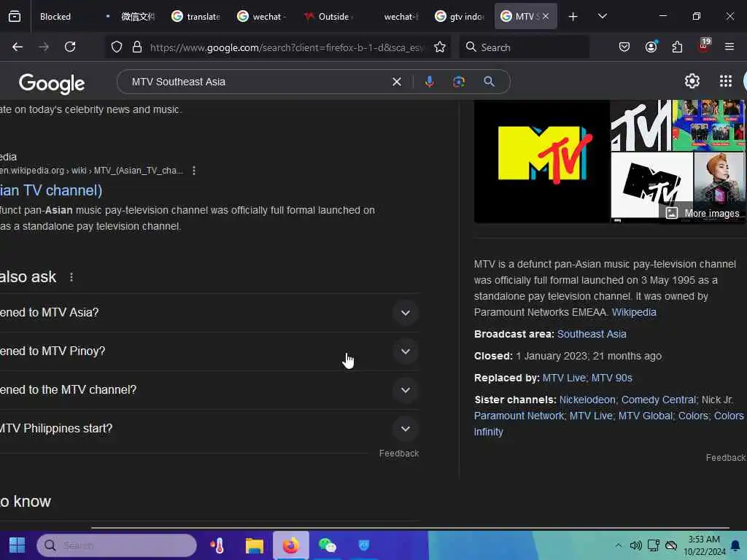Open Wikipedia result more options dots
This screenshot has width=747, height=560.
click(x=194, y=171)
